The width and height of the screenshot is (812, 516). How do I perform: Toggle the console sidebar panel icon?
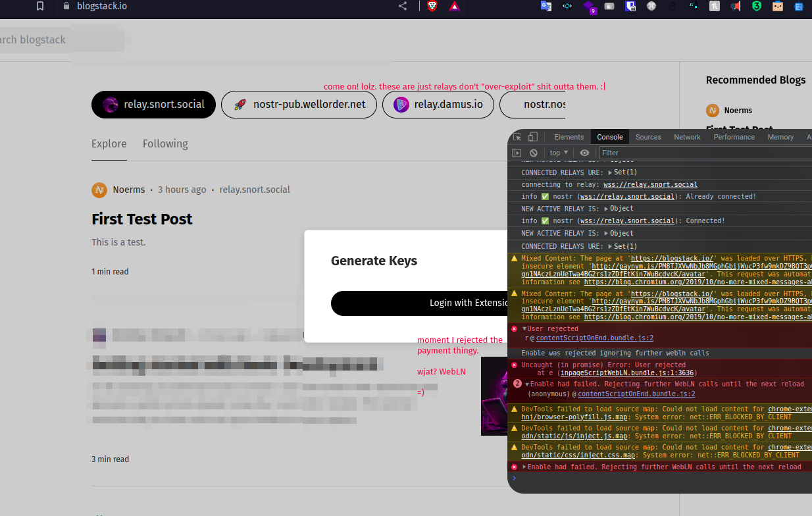pos(517,153)
